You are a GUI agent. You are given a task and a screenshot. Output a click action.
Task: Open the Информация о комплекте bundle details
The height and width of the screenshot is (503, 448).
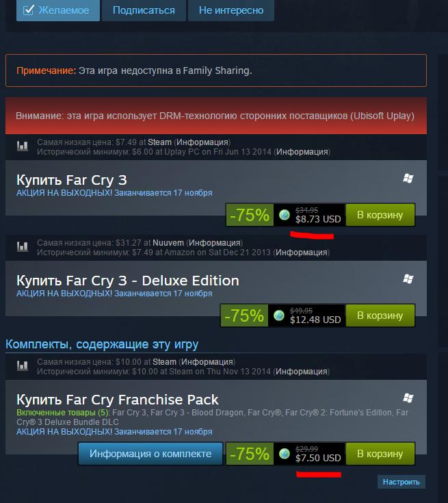pos(150,454)
